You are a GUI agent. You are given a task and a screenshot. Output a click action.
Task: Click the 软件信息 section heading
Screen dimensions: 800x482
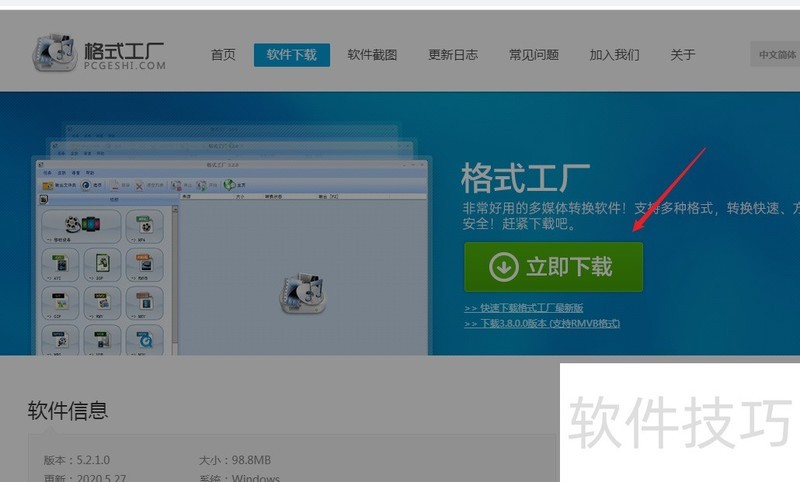click(x=68, y=411)
